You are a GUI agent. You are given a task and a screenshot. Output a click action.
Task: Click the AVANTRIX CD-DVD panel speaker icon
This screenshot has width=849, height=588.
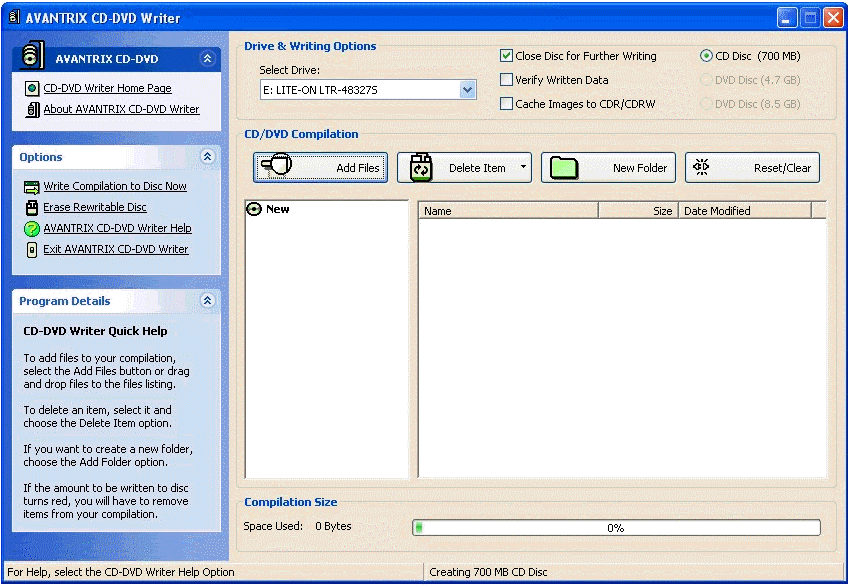(32, 55)
